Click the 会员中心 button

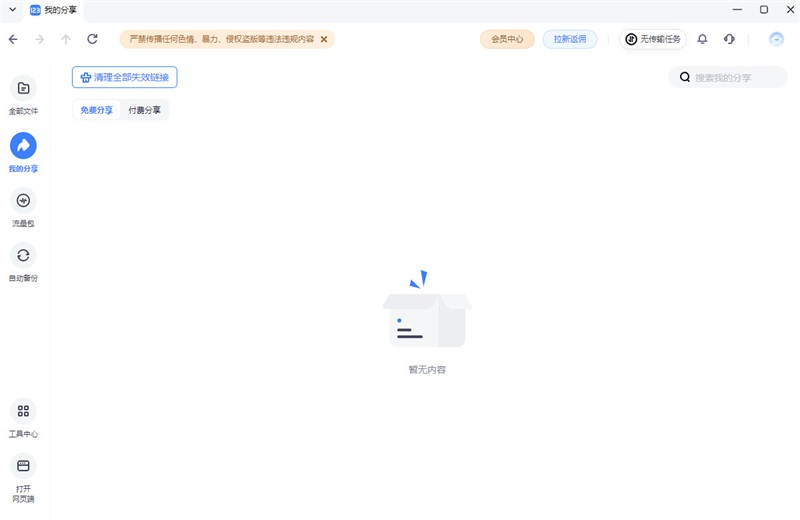(x=507, y=39)
